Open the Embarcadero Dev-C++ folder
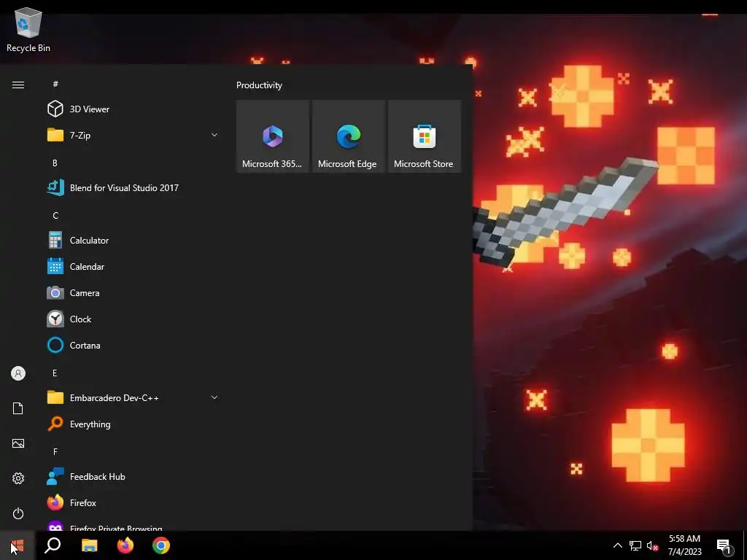The image size is (747, 560). pos(131,397)
